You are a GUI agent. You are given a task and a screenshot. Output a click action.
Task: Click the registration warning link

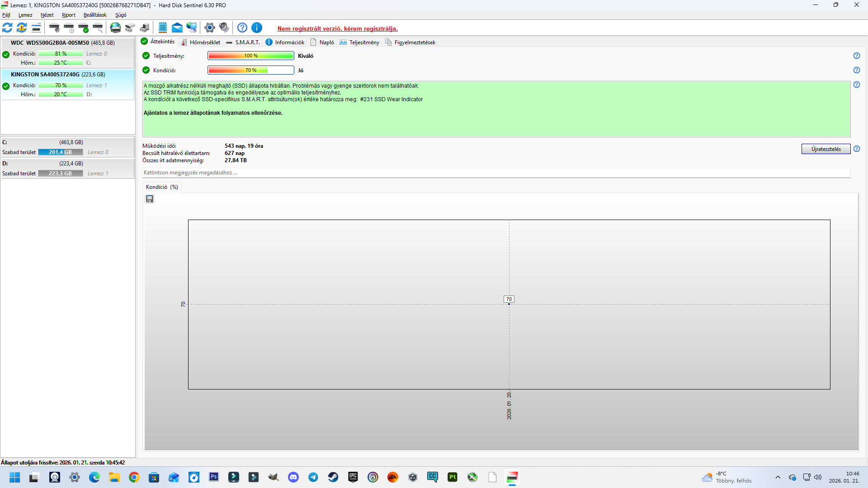tap(337, 28)
